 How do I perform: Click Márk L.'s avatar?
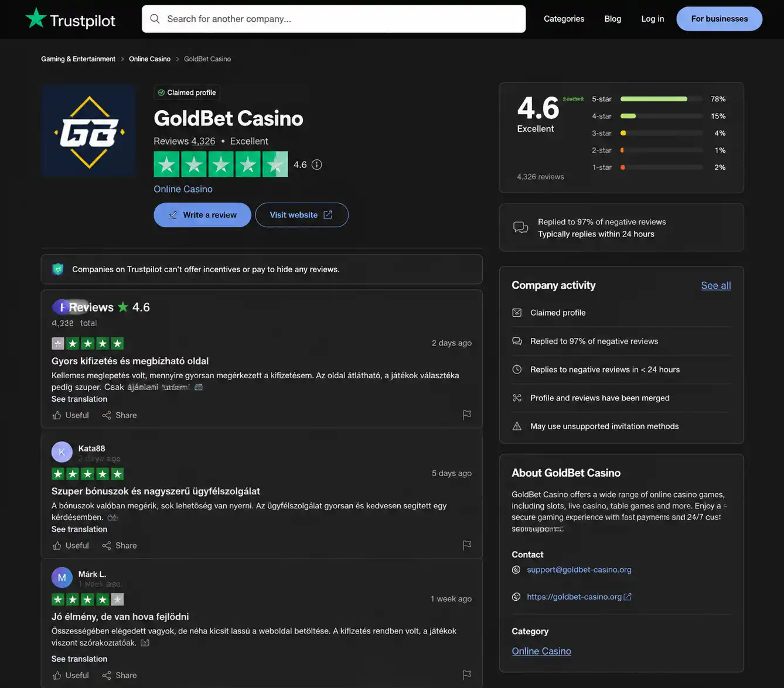(x=62, y=577)
